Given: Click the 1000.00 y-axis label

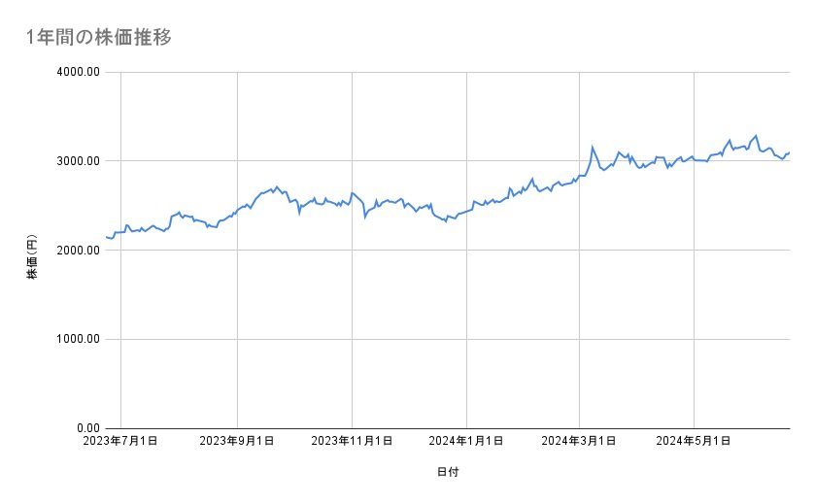Looking at the screenshot, I should click(77, 339).
